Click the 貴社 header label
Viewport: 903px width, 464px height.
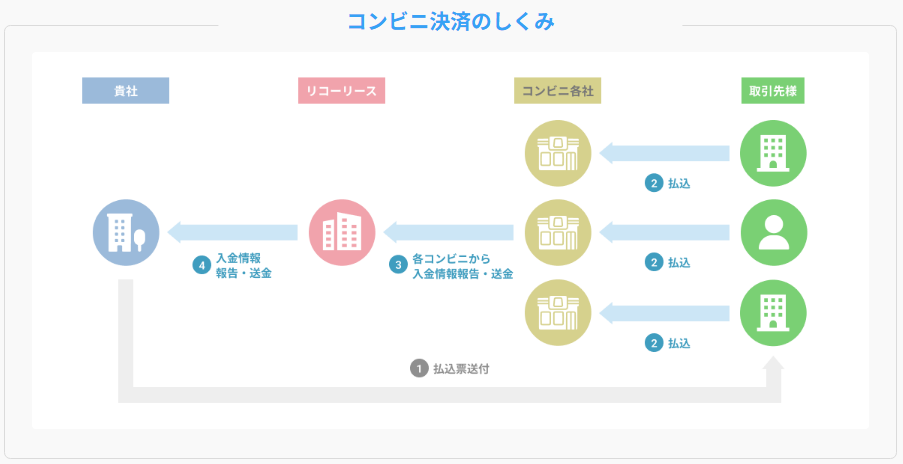pos(126,91)
